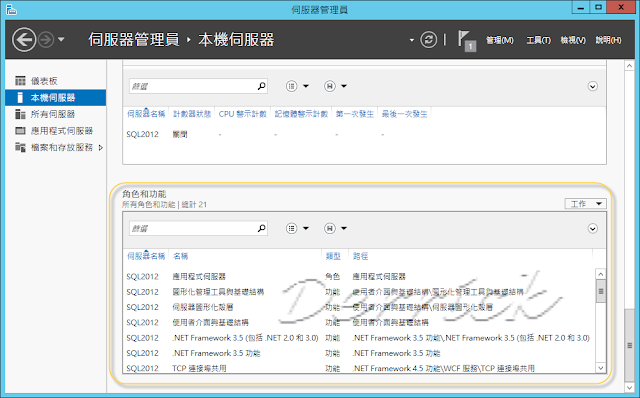Sort roles list by 名稱 column

click(x=180, y=256)
